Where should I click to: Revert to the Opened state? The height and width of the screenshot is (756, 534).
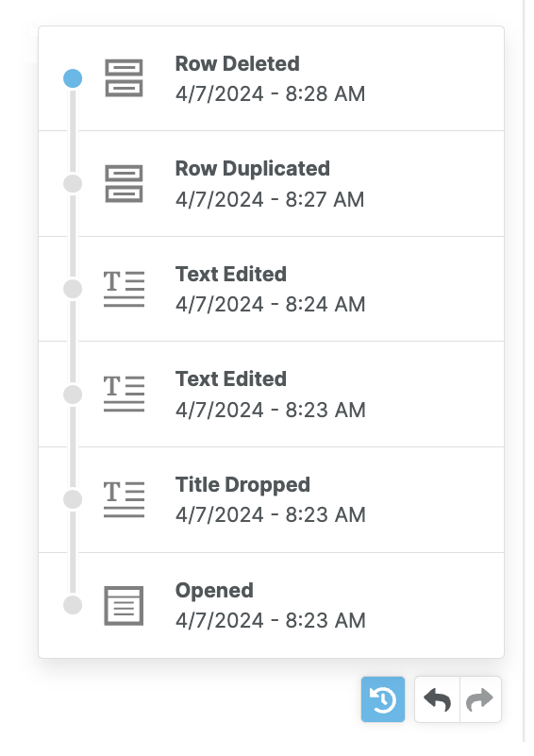[272, 605]
